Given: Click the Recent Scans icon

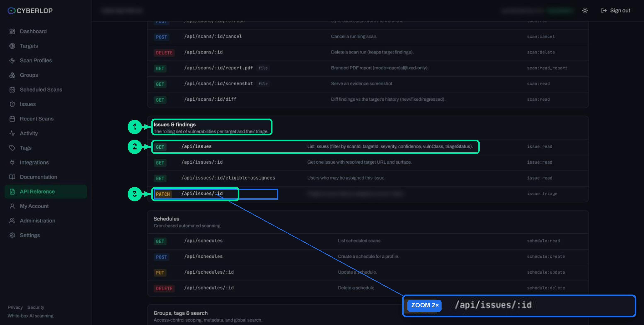Looking at the screenshot, I should (12, 119).
